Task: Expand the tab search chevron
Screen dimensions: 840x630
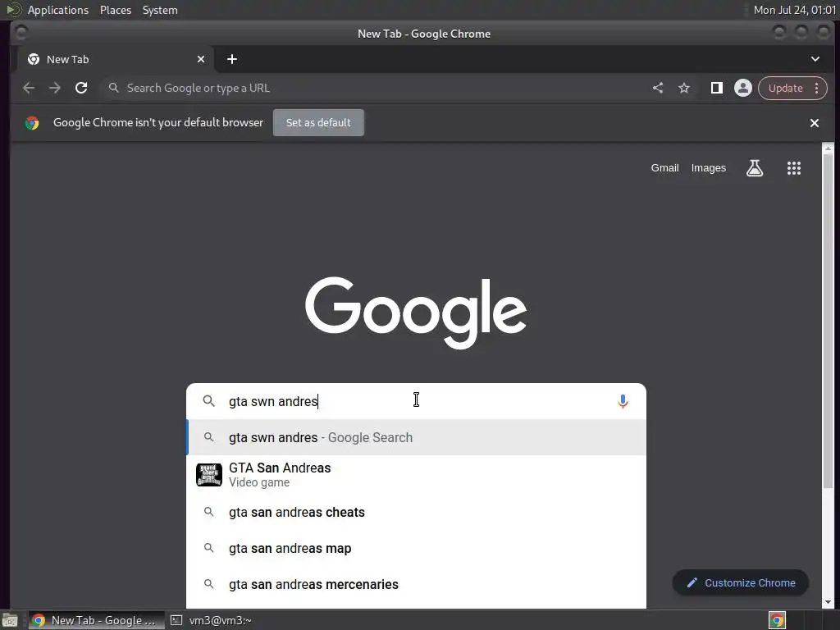Action: pyautogui.click(x=815, y=59)
